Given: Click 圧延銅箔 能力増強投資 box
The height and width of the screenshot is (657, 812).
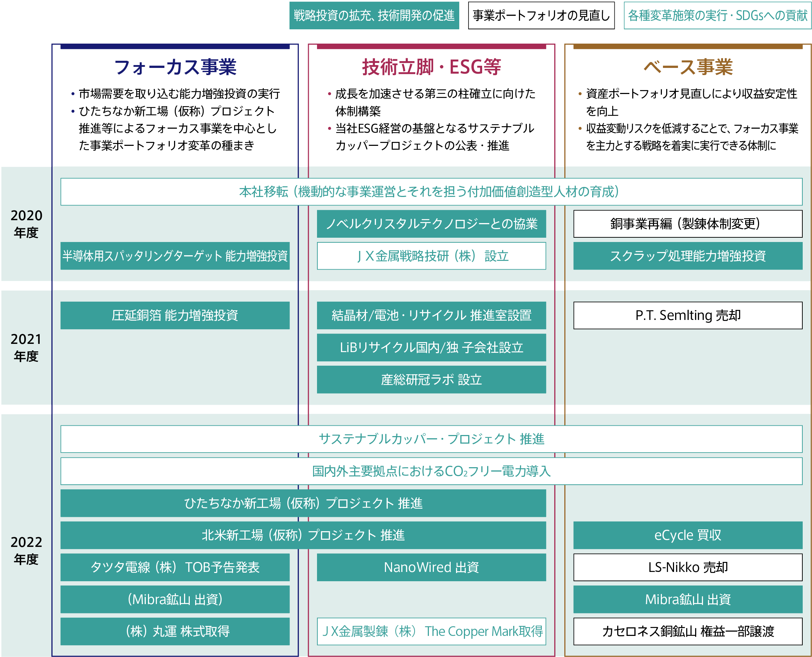Looking at the screenshot, I should [175, 315].
